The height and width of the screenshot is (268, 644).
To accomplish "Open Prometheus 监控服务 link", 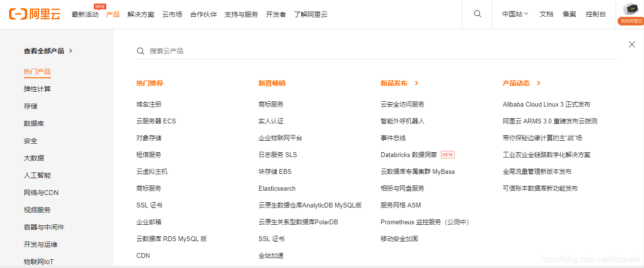I will (x=426, y=222).
